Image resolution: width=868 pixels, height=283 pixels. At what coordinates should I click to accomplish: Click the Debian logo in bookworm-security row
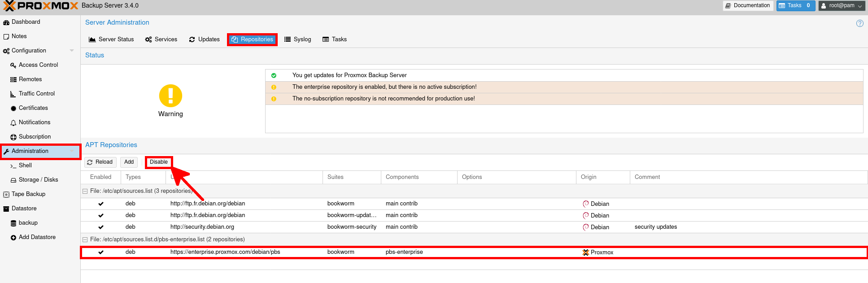(585, 227)
